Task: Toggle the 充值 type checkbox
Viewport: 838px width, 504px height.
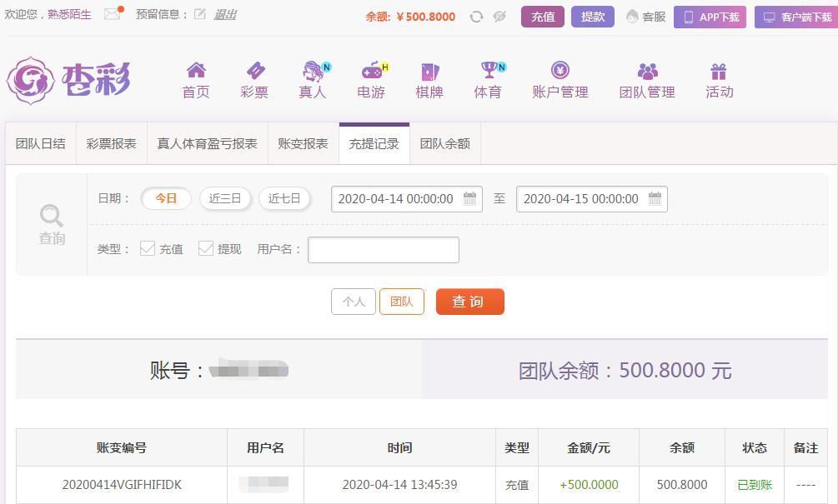Action: (x=148, y=248)
